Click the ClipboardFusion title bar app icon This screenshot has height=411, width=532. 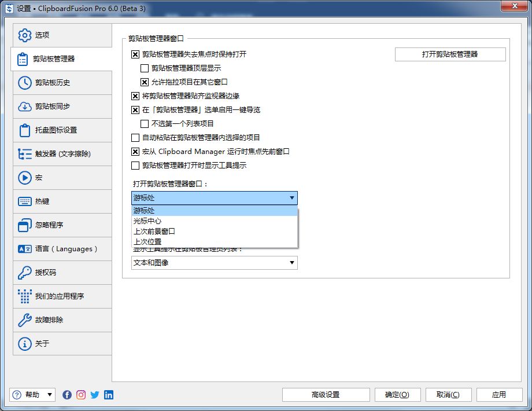(9, 9)
